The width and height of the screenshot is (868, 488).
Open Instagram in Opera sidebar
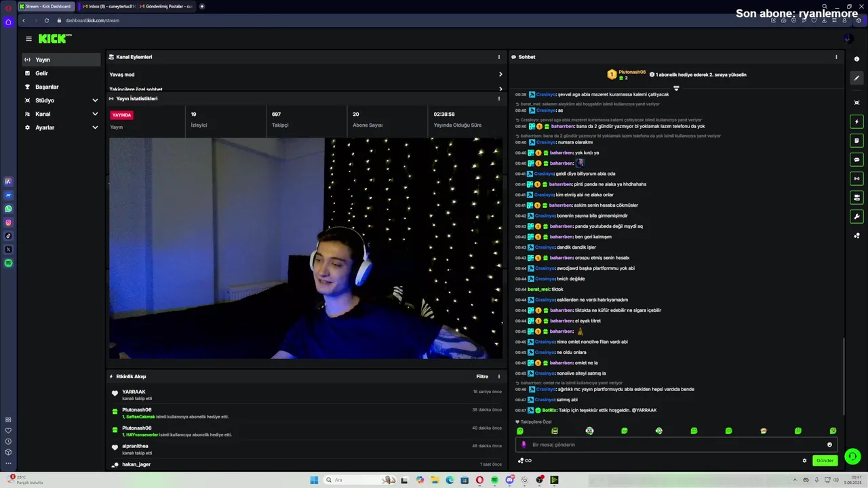pyautogui.click(x=8, y=222)
